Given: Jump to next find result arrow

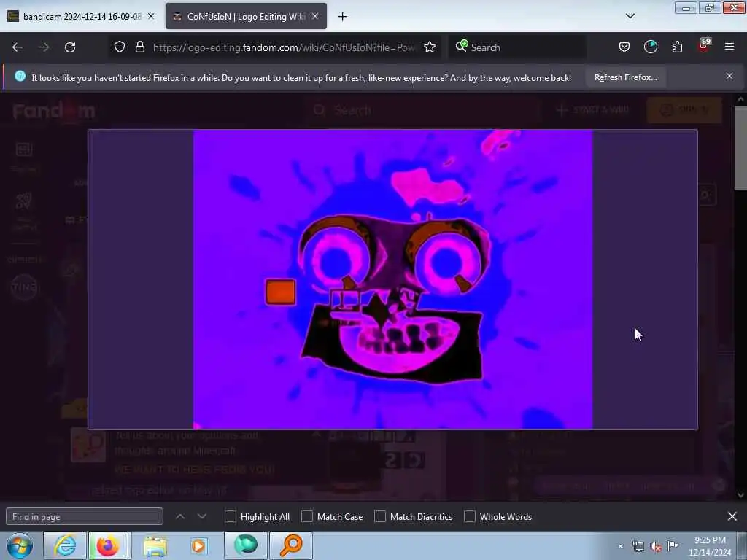Looking at the screenshot, I should pos(202,516).
